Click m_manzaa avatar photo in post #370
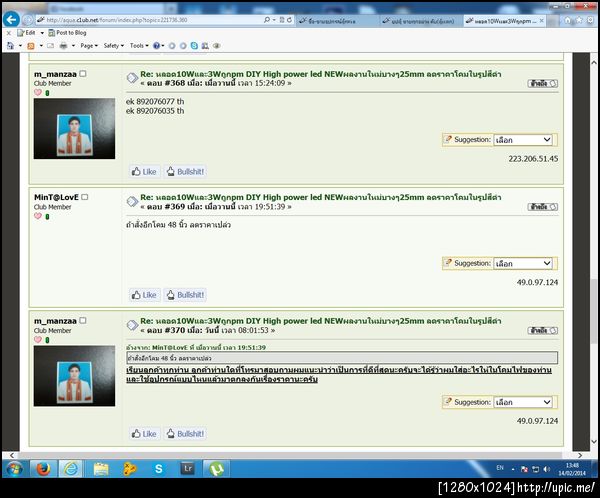 pyautogui.click(x=74, y=376)
